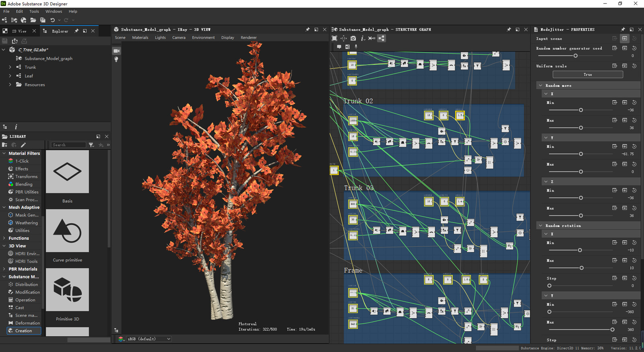Click the new folder icon in Library toolbar
Image resolution: width=644 pixels, height=352 pixels.
5,145
